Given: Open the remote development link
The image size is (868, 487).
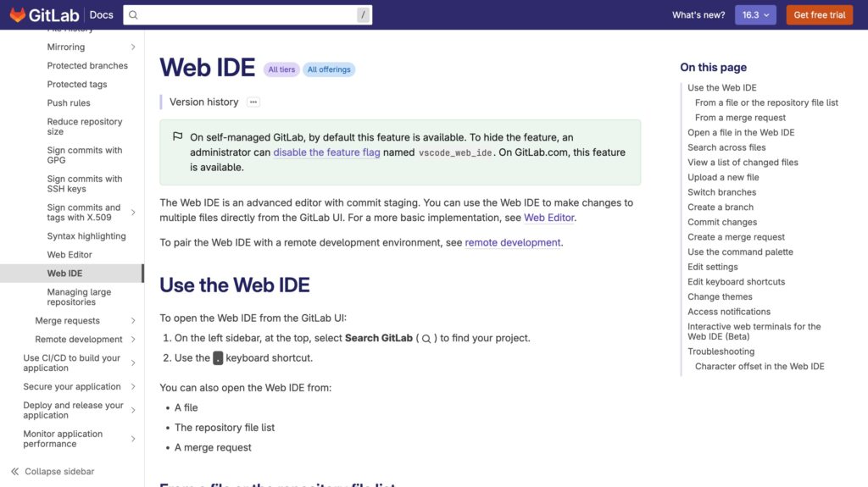Looking at the screenshot, I should tap(513, 242).
